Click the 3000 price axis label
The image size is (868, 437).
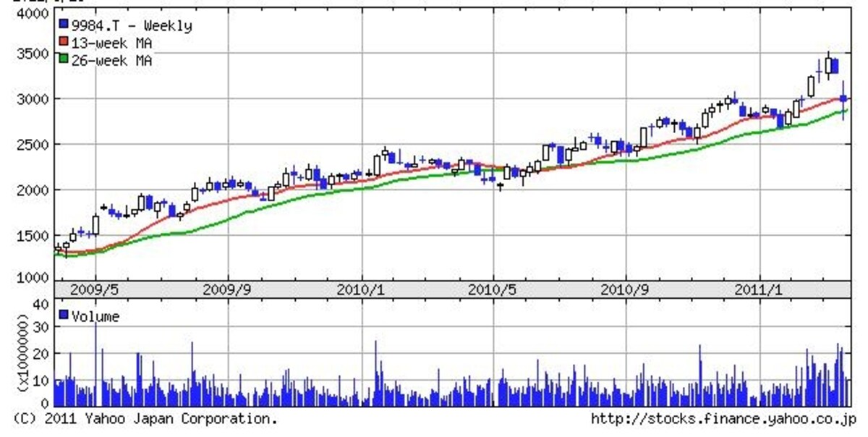31,99
